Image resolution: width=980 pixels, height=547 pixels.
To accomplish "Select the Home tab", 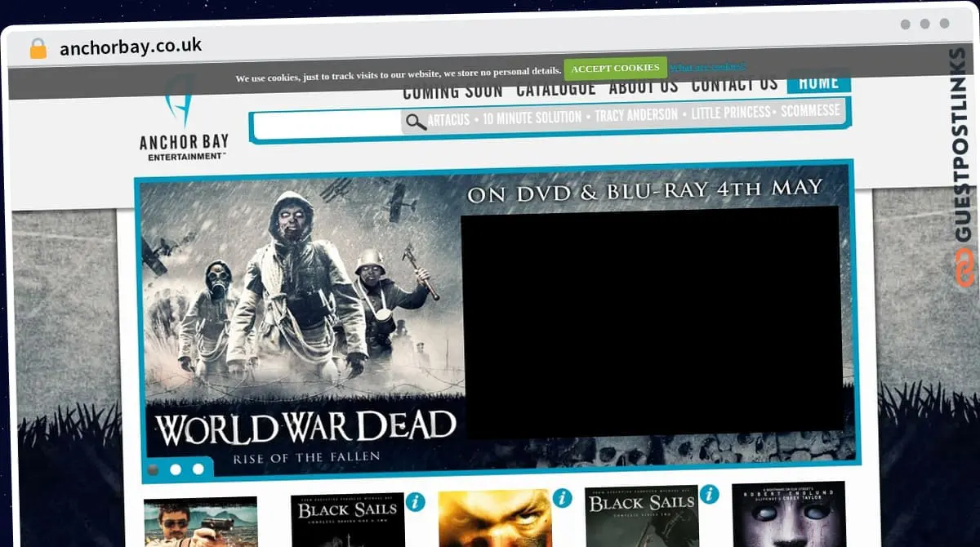I will pyautogui.click(x=819, y=82).
